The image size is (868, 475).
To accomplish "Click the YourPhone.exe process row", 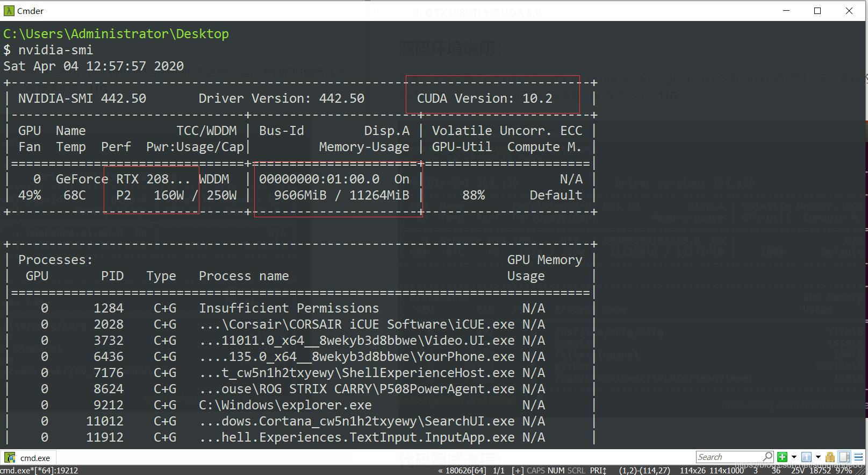I will (x=300, y=357).
